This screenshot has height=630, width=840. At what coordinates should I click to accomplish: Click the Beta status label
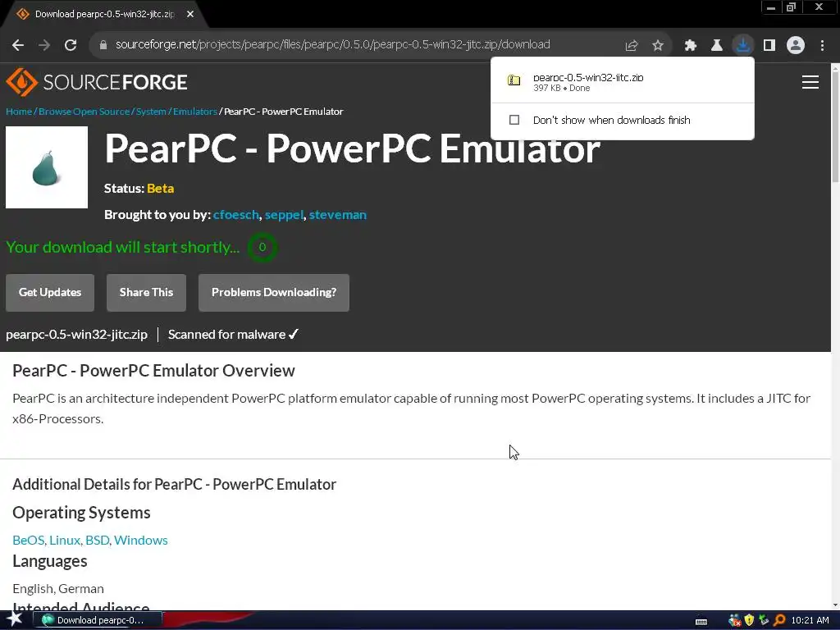point(160,189)
